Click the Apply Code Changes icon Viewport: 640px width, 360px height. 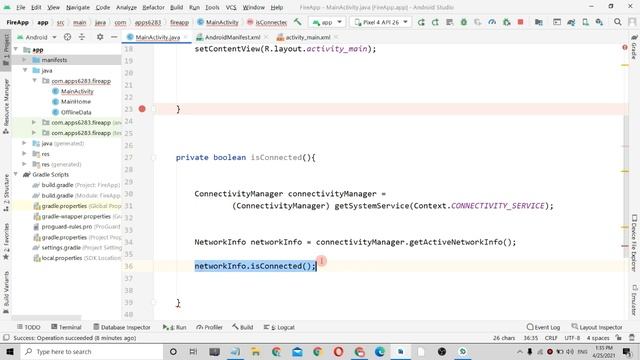coord(449,22)
